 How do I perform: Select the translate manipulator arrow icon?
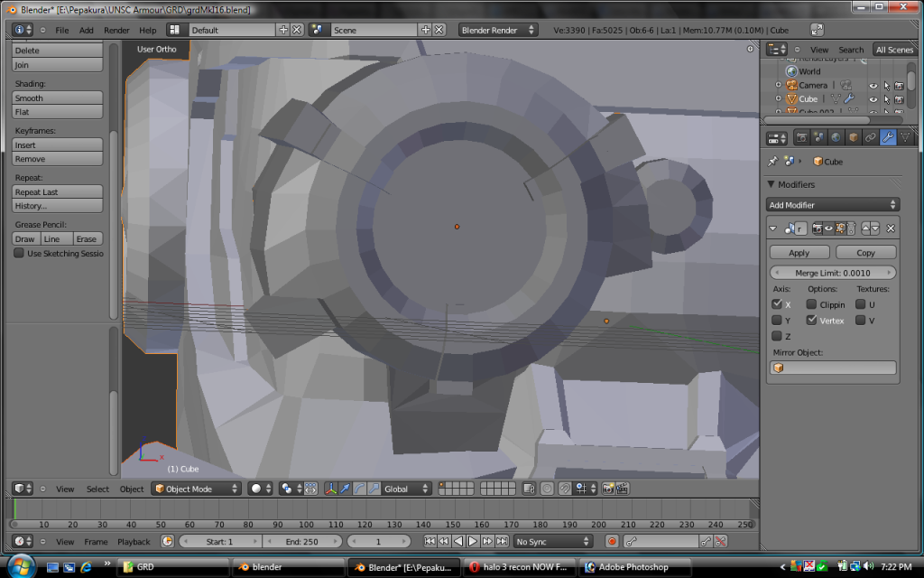[x=346, y=489]
